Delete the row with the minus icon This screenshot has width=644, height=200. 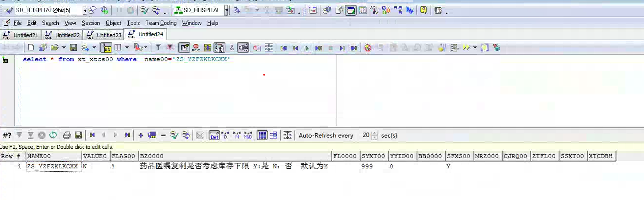(x=163, y=135)
